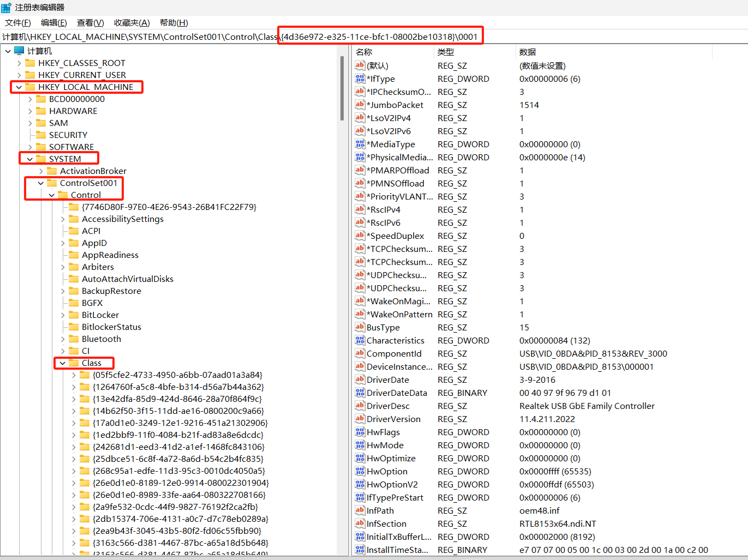Image resolution: width=748 pixels, height=560 pixels.
Task: Click the folder icon beside BitLocker key
Action: 74,315
